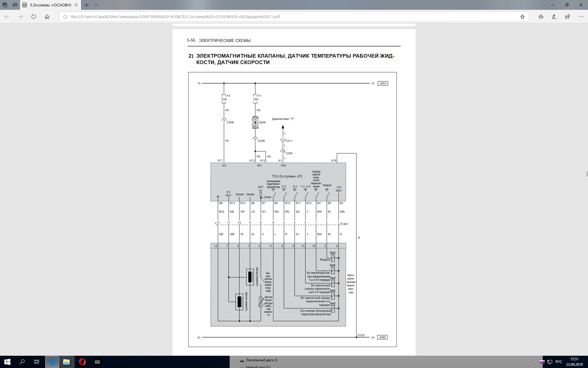Screen dimensions: 588x368
Task: Open the Favorites hub icon
Action: (x=541, y=17)
